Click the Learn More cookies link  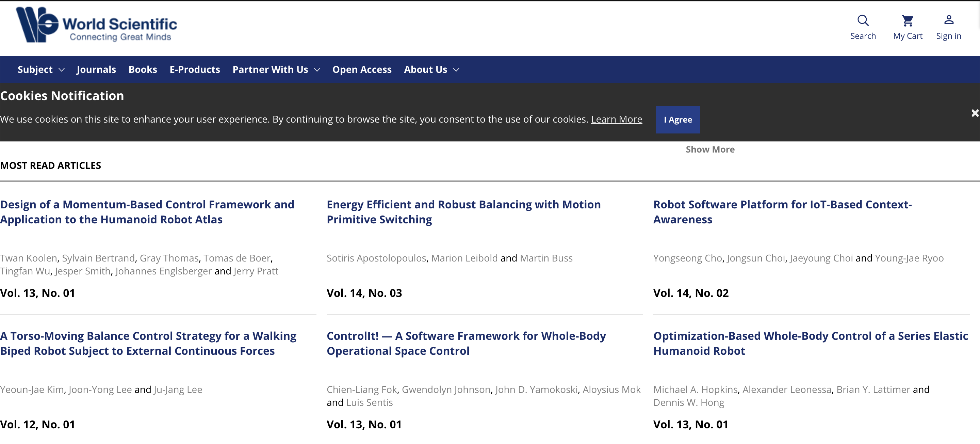[616, 120]
